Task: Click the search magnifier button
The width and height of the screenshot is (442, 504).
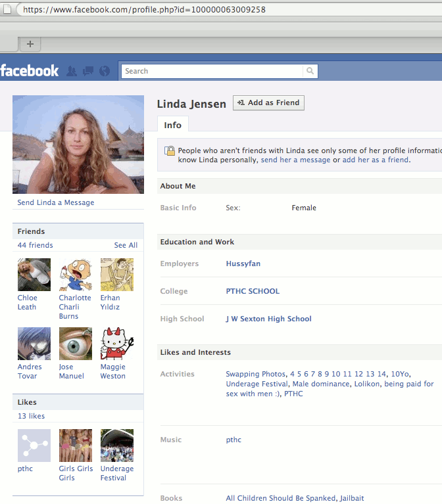Action: (310, 71)
